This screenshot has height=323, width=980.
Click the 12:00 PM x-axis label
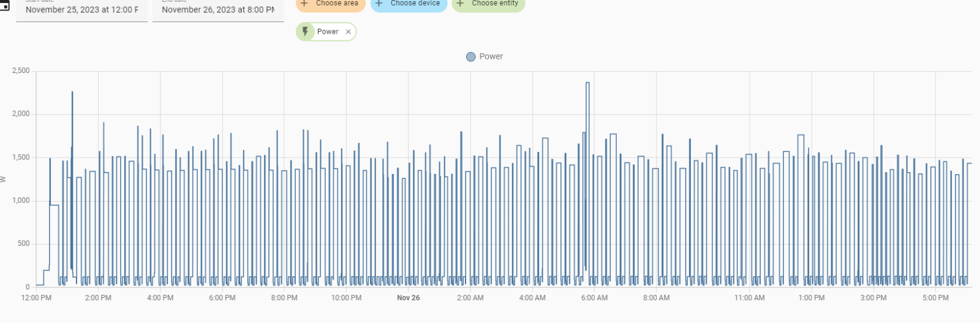pos(37,298)
